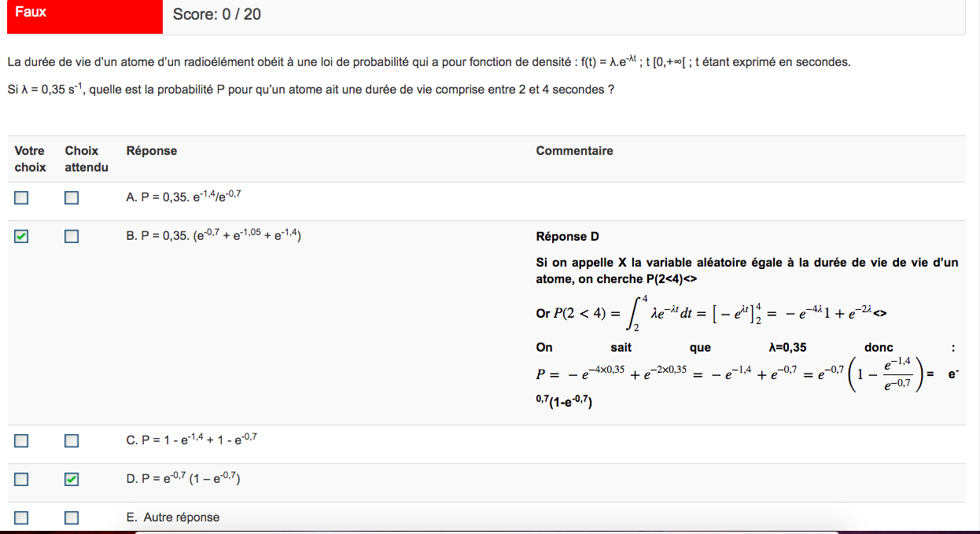
Task: Select the 'Votre choix' checkbox for answer C
Action: point(21,441)
